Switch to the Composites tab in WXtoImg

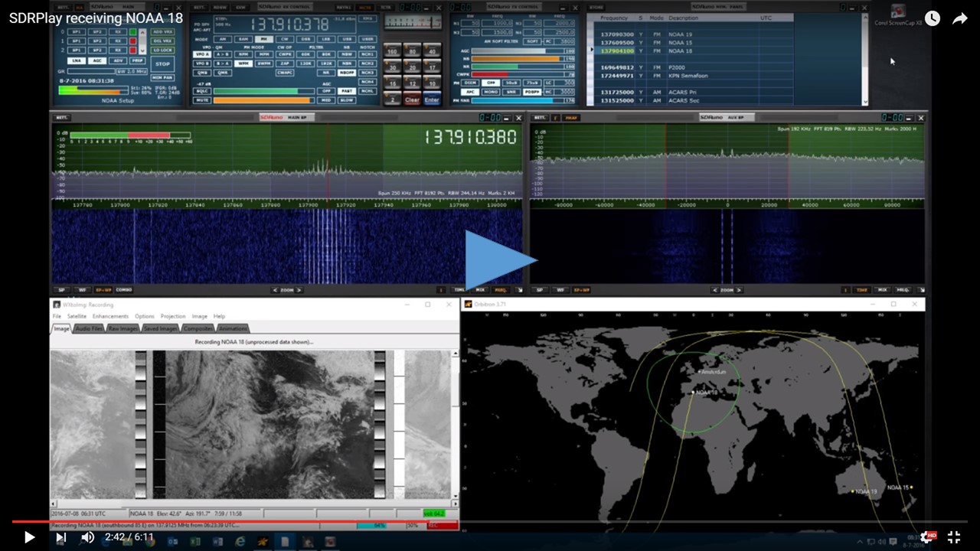[x=198, y=328]
